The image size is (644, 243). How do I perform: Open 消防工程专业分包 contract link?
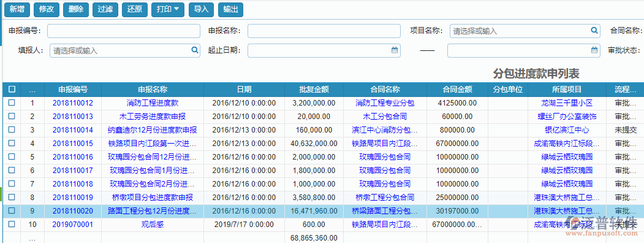pos(385,103)
